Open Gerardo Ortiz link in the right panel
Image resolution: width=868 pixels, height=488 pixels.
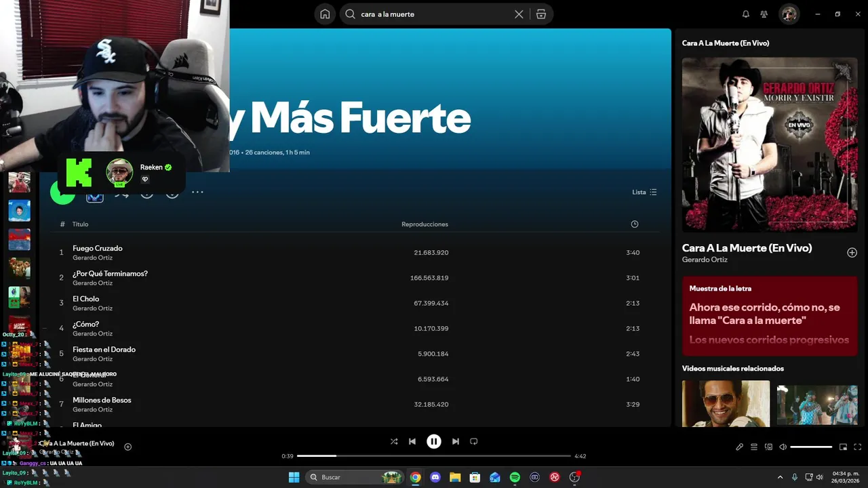pyautogui.click(x=705, y=260)
